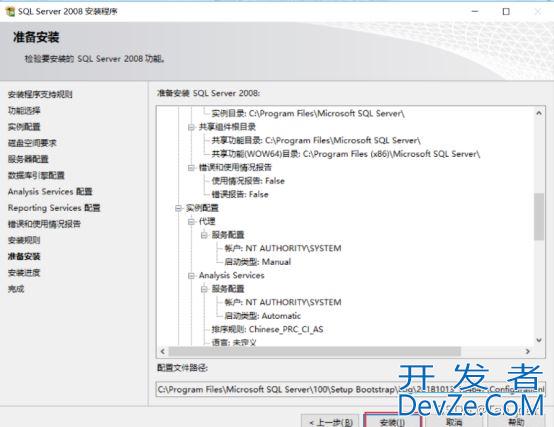The image size is (554, 427).
Task: Click the vertical scrollbar thumb
Action: [539, 217]
